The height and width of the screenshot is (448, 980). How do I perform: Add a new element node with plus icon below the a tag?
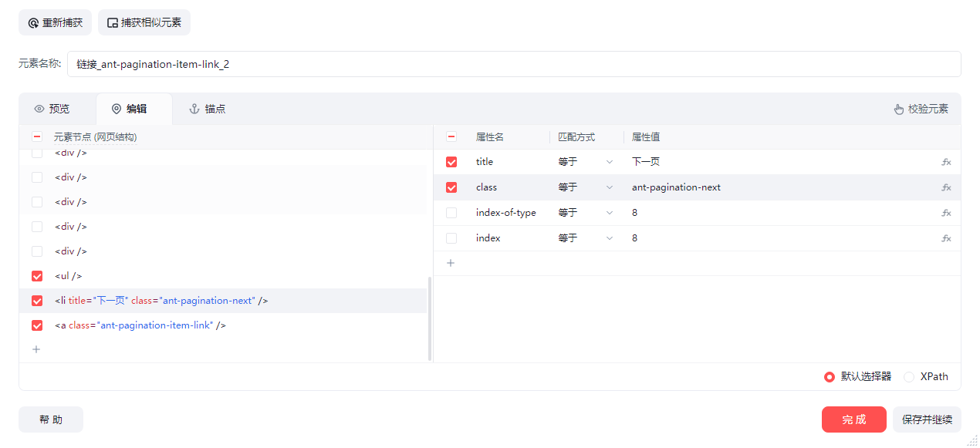click(x=36, y=349)
